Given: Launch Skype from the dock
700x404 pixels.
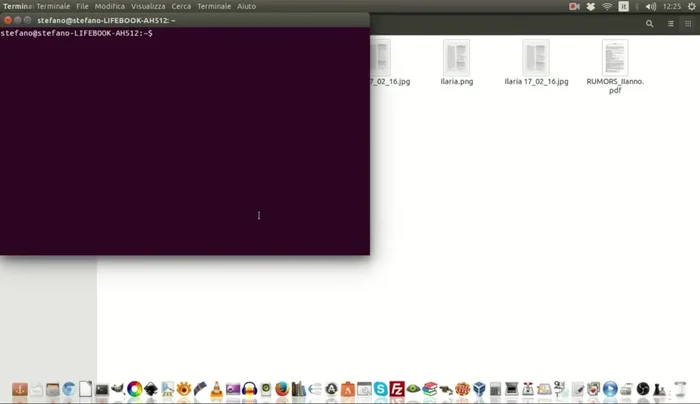Looking at the screenshot, I should point(380,389).
